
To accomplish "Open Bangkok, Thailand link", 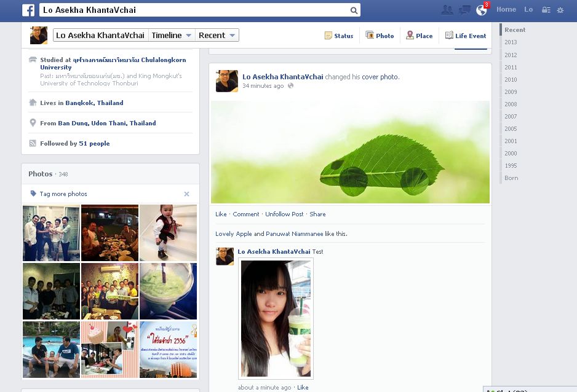I will 94,103.
